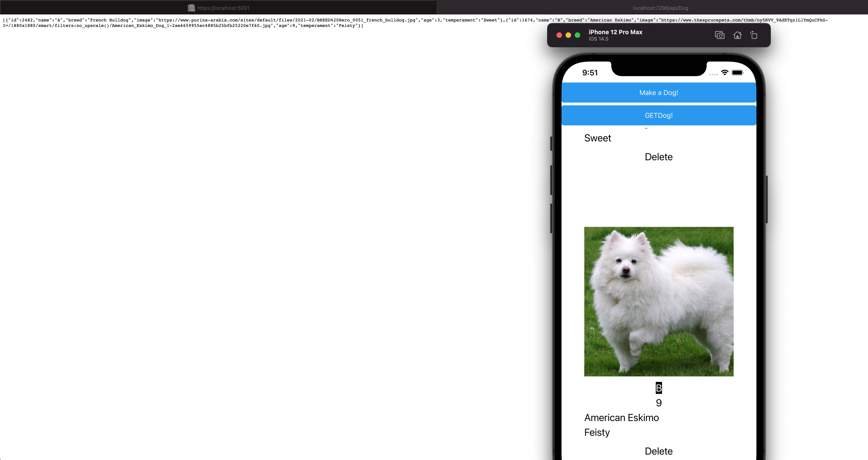The image size is (868, 460).
Task: Click the iPhone 12 Pro Max title bar label
Action: [x=616, y=32]
